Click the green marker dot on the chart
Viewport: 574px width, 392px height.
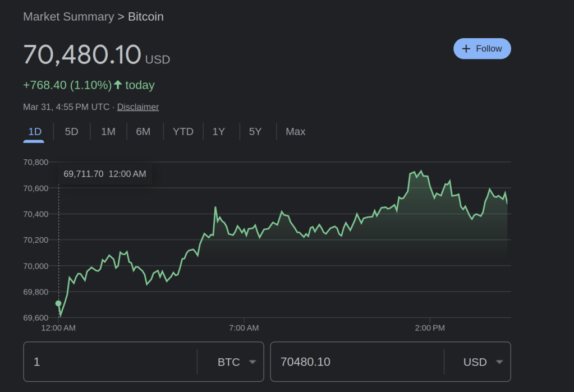click(58, 303)
